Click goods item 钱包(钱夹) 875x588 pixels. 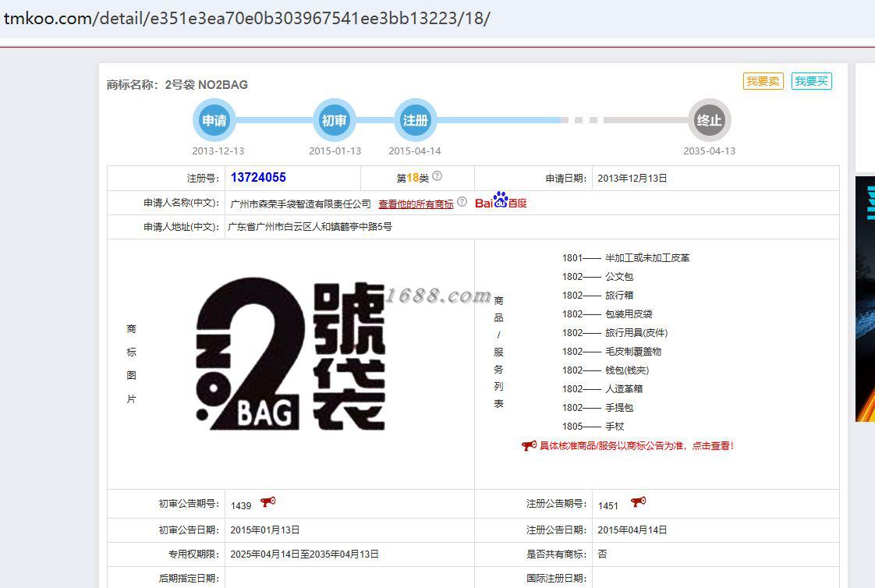point(627,370)
